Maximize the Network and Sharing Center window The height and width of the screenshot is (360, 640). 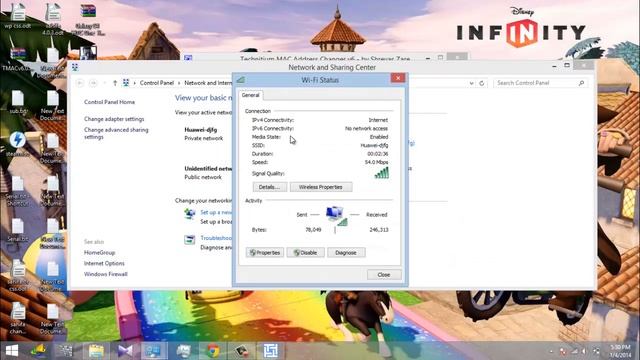click(x=567, y=65)
